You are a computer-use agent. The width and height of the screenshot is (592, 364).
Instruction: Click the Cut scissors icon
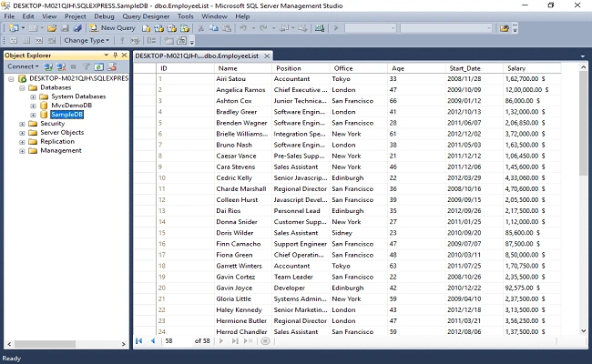[201, 28]
